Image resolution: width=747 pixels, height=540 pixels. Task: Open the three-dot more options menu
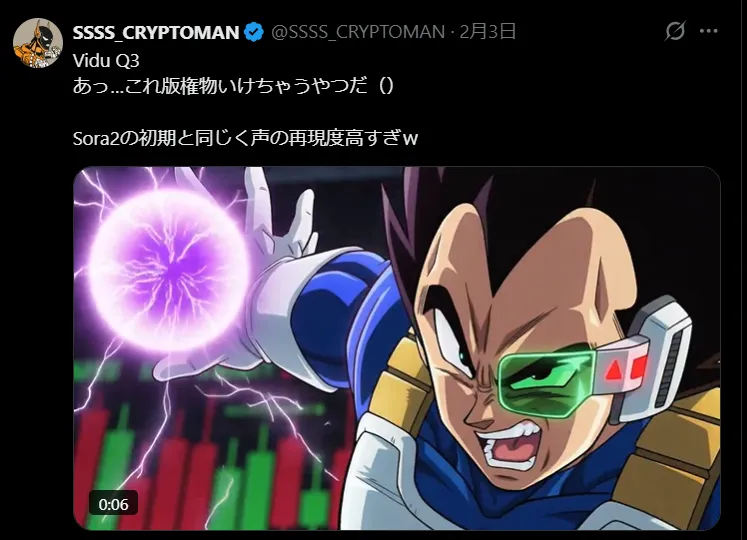click(x=708, y=31)
